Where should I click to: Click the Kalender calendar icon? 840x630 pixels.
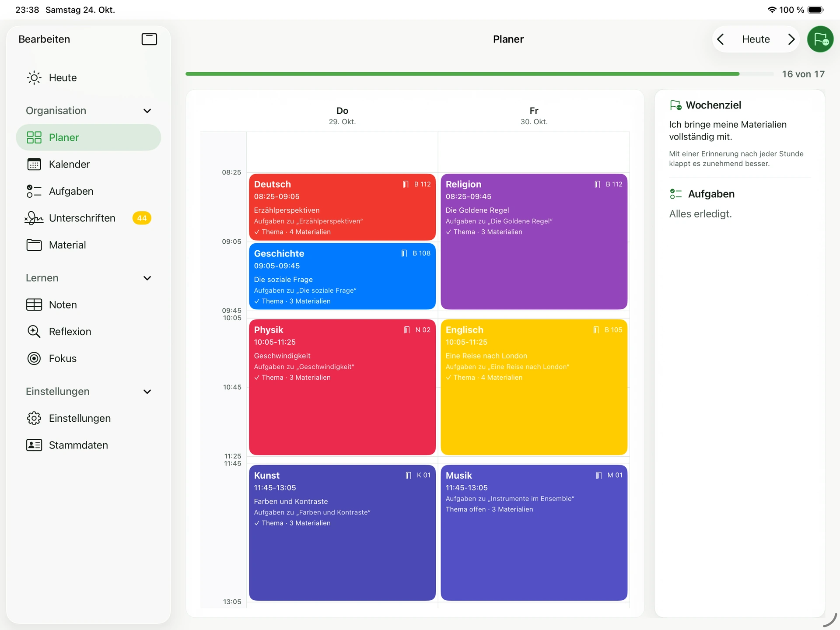(34, 164)
